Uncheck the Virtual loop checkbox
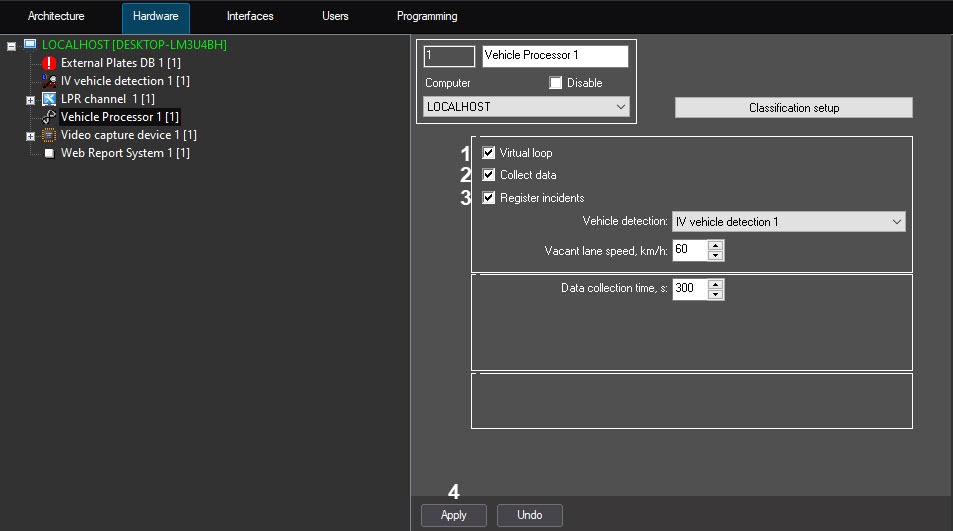Viewport: 953px width, 531px height. [489, 152]
